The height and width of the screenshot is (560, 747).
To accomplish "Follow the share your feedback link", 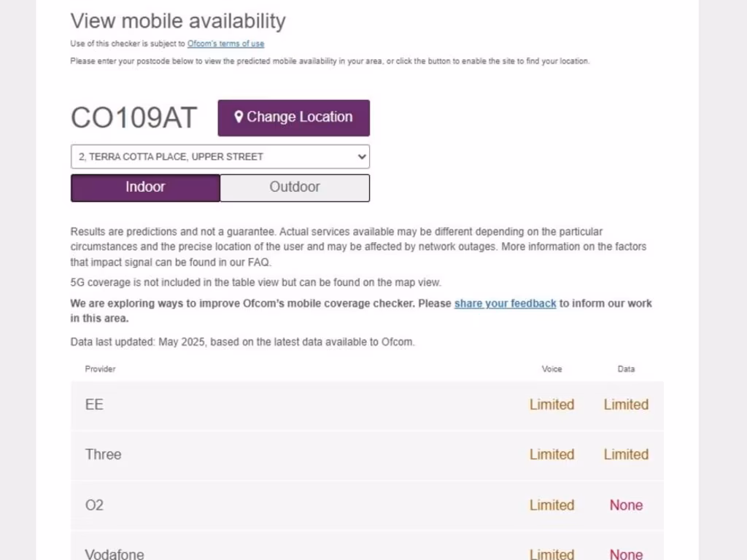I will 505,303.
